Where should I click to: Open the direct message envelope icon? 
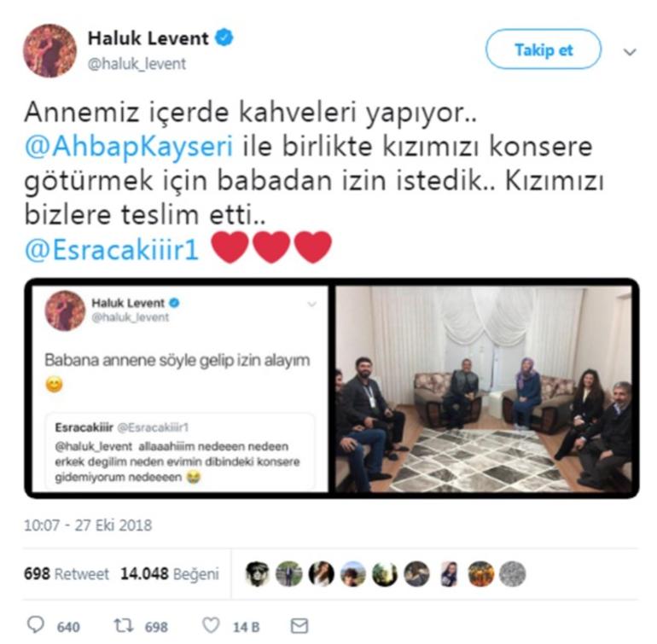[x=299, y=626]
